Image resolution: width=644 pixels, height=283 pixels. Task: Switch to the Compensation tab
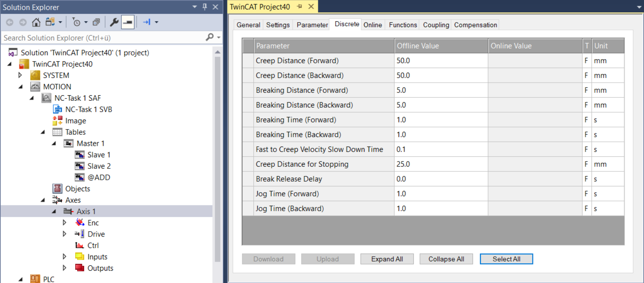[x=475, y=25]
